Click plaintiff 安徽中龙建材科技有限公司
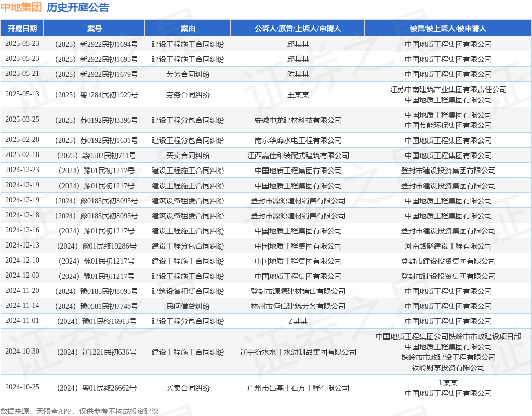This screenshot has height=416, width=532. [x=298, y=120]
